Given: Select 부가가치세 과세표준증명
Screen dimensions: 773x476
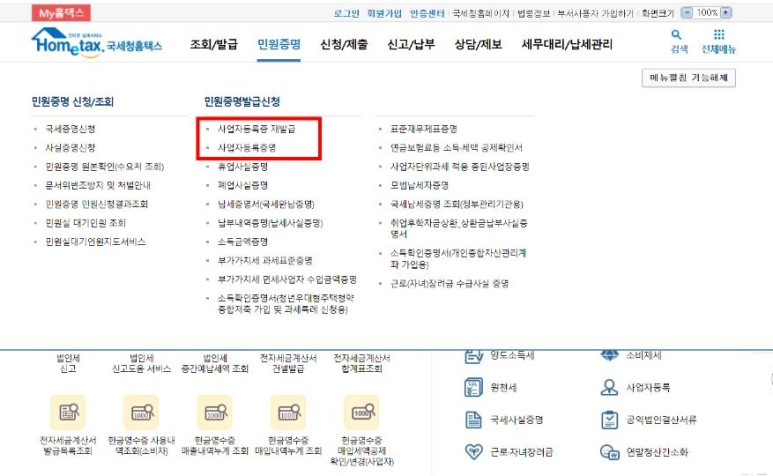Looking at the screenshot, I should click(x=265, y=260).
